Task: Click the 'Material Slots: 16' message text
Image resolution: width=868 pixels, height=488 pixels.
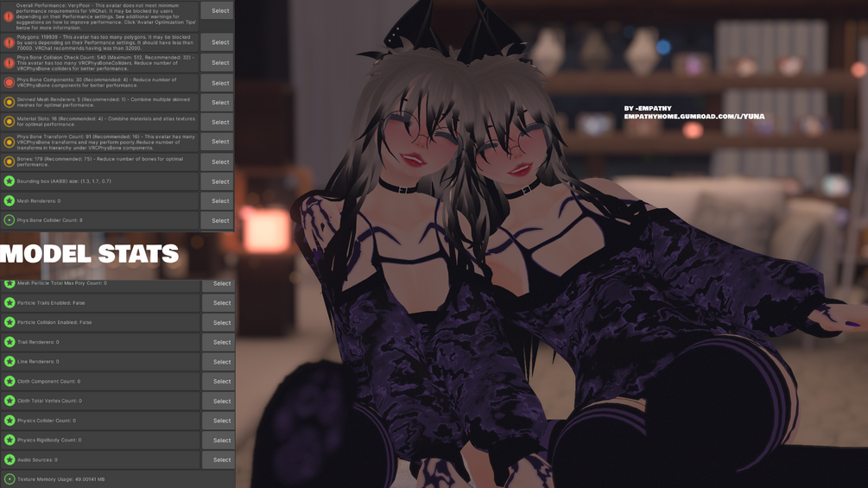Action: click(x=105, y=122)
